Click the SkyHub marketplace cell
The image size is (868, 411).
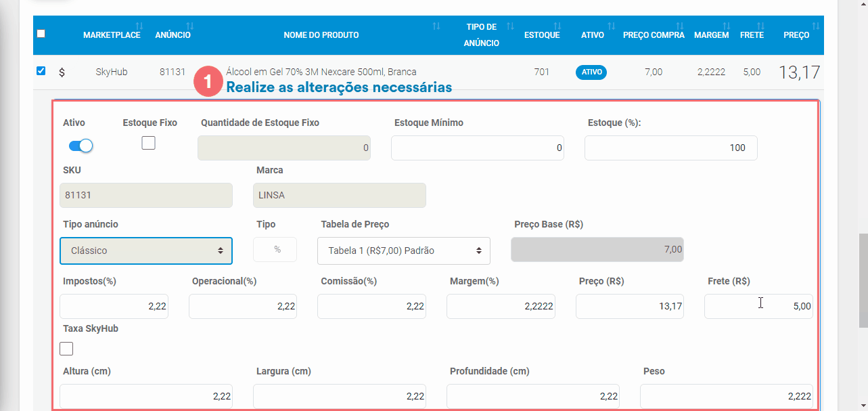point(112,72)
